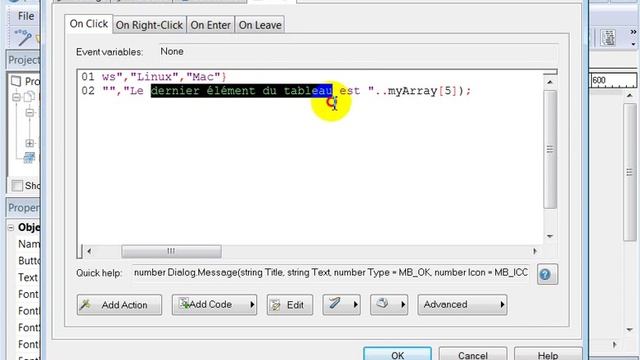
Task: Click the horizontal scrollbar thumb in editor
Action: pyautogui.click(x=171, y=251)
